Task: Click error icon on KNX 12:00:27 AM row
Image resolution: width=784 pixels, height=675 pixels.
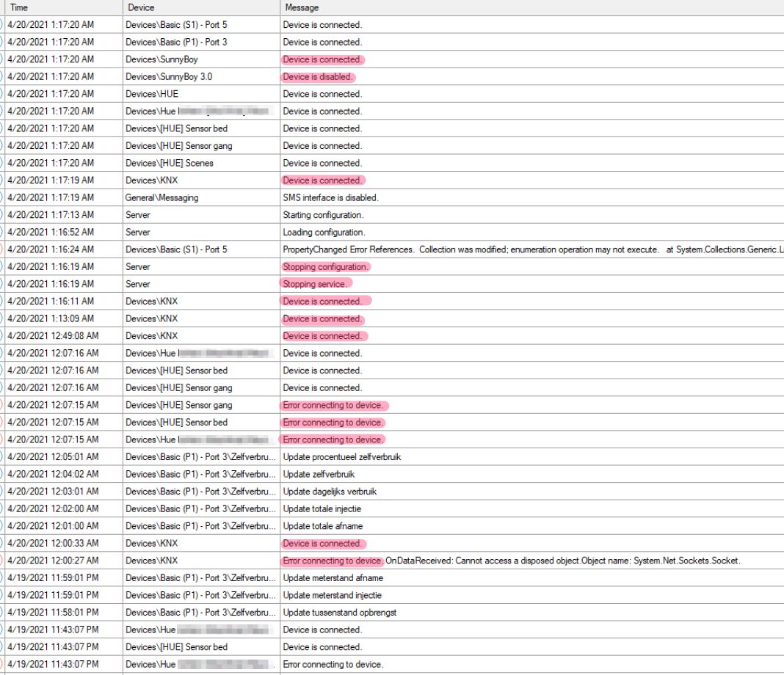Action: (x=1, y=561)
